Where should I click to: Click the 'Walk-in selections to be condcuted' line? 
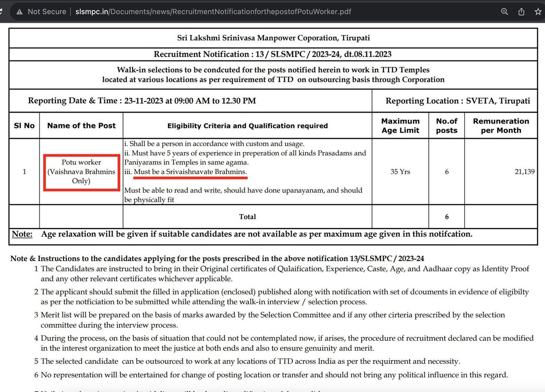click(x=273, y=70)
